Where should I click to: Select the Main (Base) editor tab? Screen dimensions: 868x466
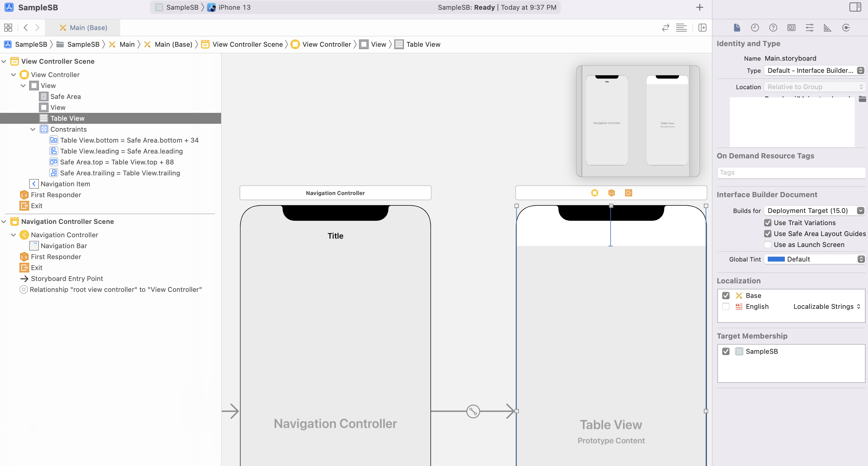(83, 28)
